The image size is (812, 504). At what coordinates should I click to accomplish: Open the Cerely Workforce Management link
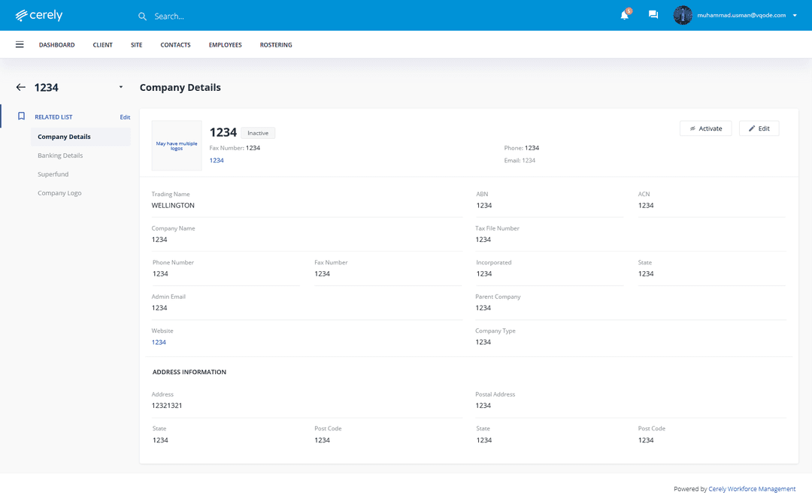point(752,488)
